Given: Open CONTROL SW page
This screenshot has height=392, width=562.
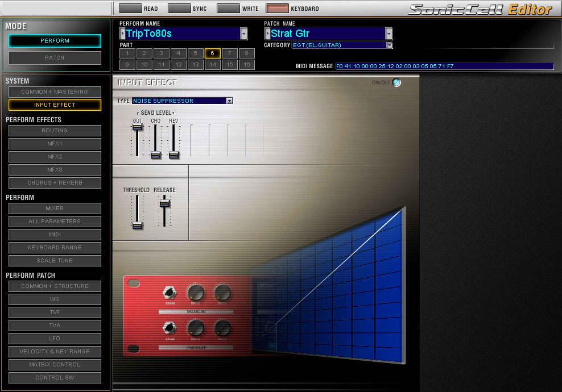Looking at the screenshot, I should (55, 378).
